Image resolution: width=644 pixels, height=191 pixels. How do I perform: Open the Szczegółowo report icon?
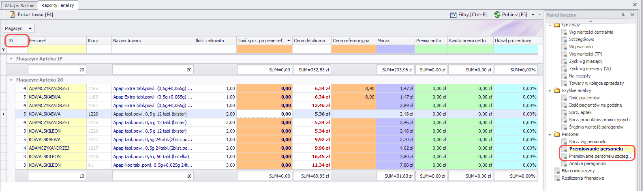click(x=564, y=39)
